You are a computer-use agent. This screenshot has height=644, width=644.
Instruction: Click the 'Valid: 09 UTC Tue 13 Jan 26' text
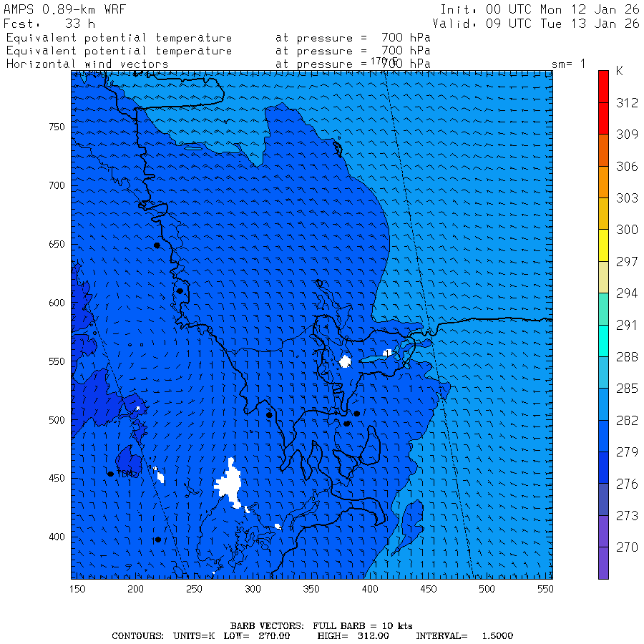point(535,24)
